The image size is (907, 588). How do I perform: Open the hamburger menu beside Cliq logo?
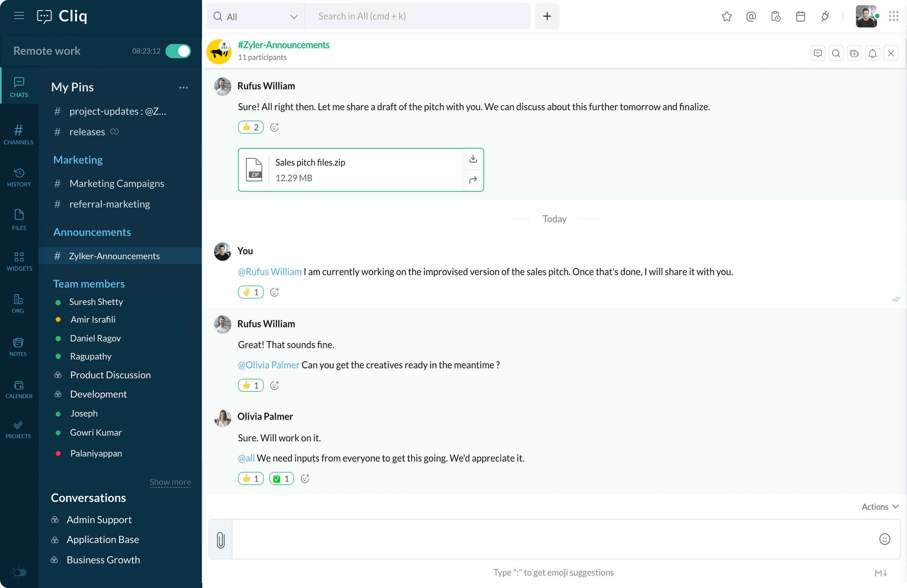pos(19,16)
